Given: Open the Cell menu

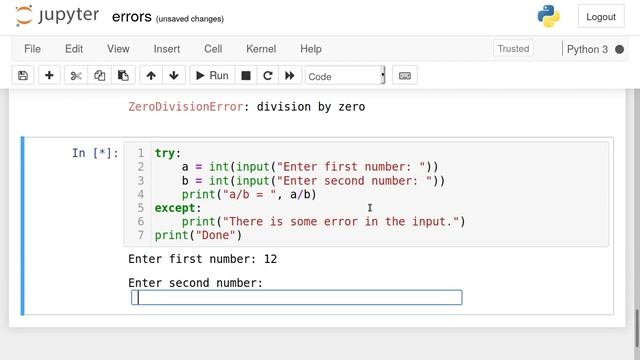Looking at the screenshot, I should 213,49.
